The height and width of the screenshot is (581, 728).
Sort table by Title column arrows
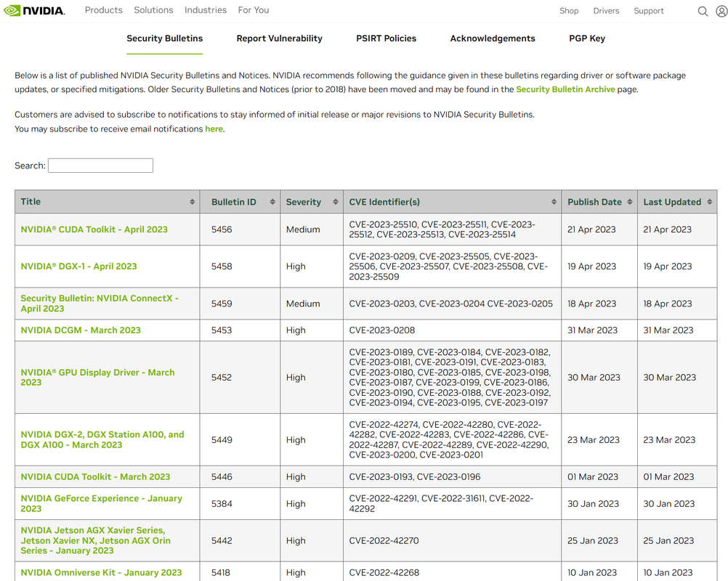pos(193,202)
